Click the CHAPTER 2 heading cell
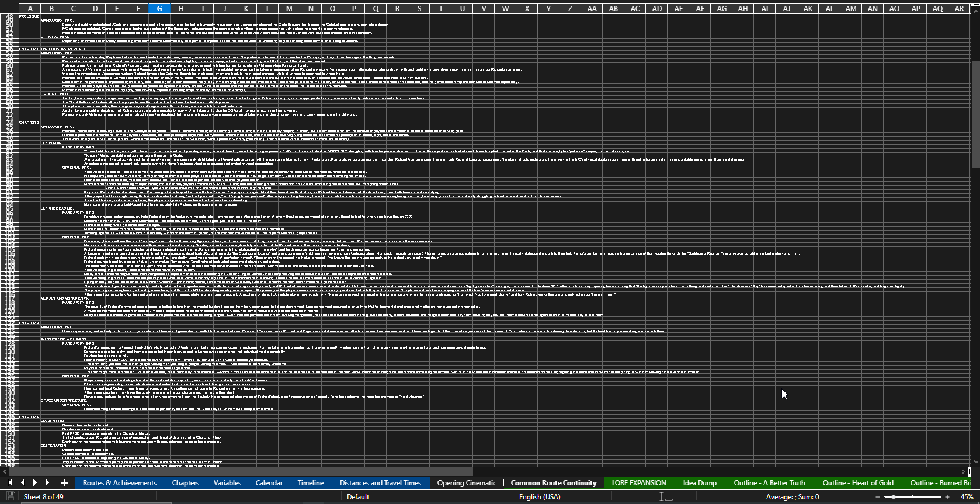This screenshot has height=504, width=980. point(30,123)
